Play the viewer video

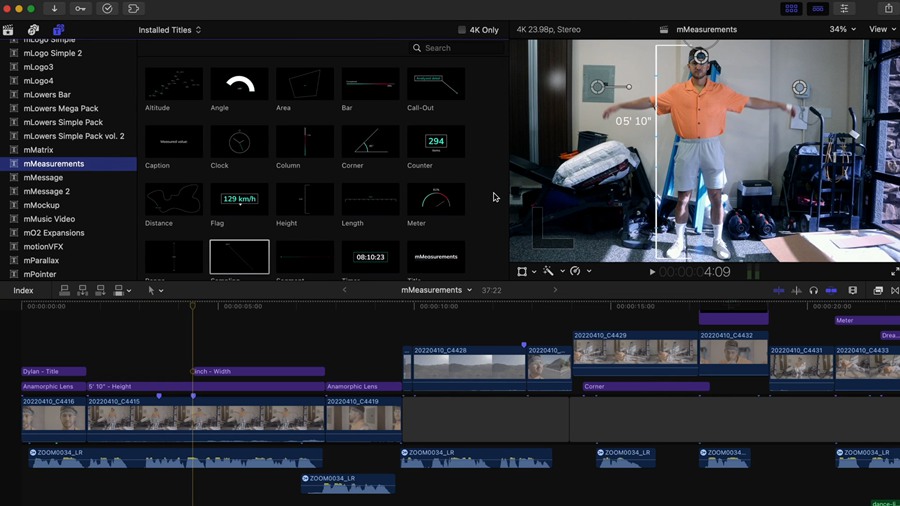[x=652, y=272]
